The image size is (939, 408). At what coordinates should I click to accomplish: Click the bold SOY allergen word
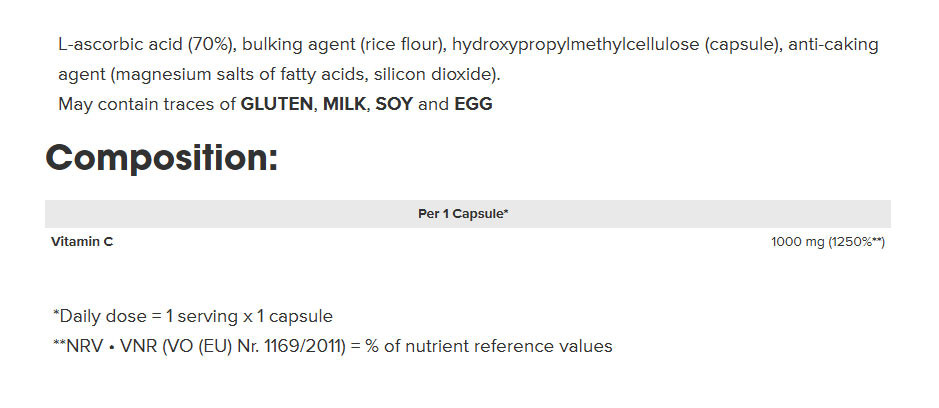(x=394, y=104)
